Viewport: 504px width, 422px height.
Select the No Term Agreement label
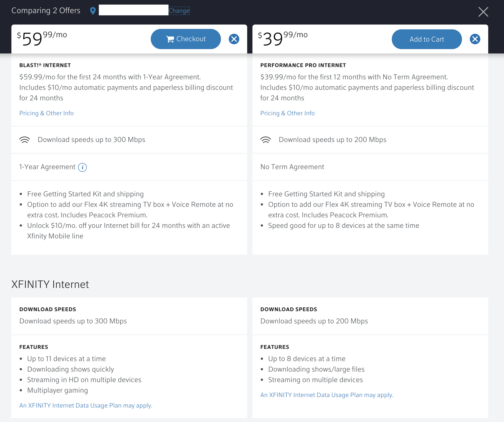click(292, 167)
